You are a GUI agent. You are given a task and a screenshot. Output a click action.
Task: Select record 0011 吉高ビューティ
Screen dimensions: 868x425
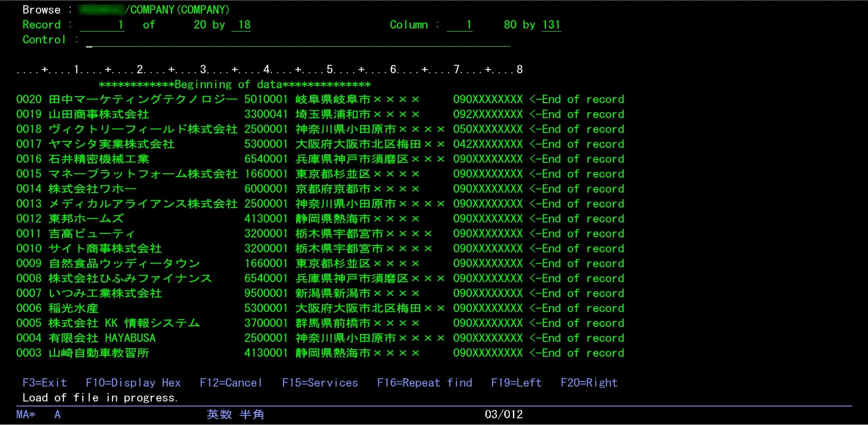coord(320,233)
